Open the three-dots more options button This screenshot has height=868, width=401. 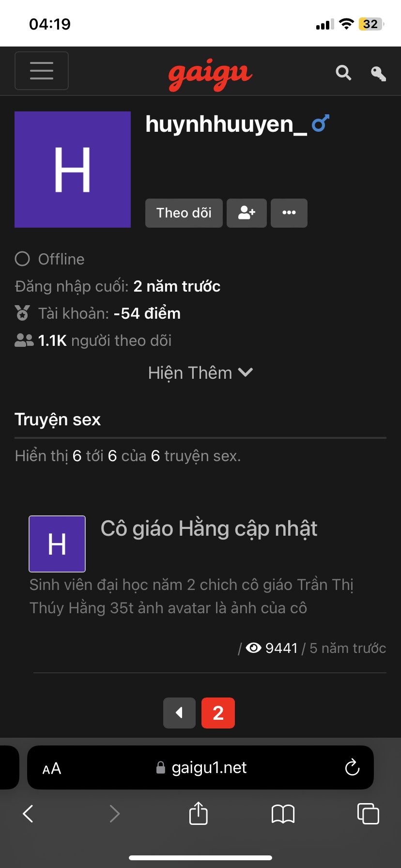coord(289,213)
